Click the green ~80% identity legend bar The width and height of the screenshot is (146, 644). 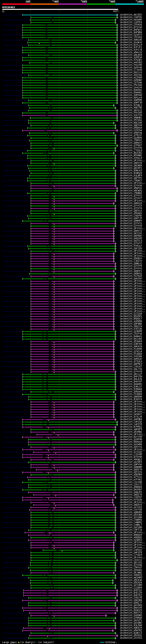(x=101, y=4)
